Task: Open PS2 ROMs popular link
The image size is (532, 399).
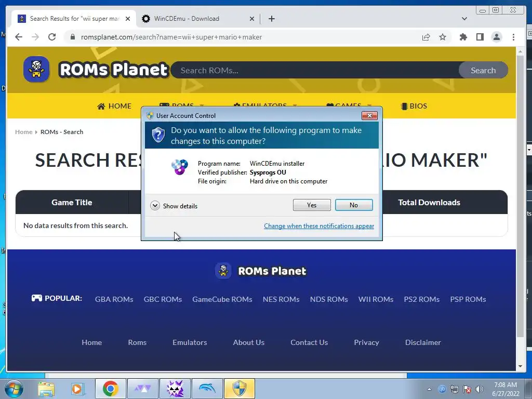Action: 422,299
